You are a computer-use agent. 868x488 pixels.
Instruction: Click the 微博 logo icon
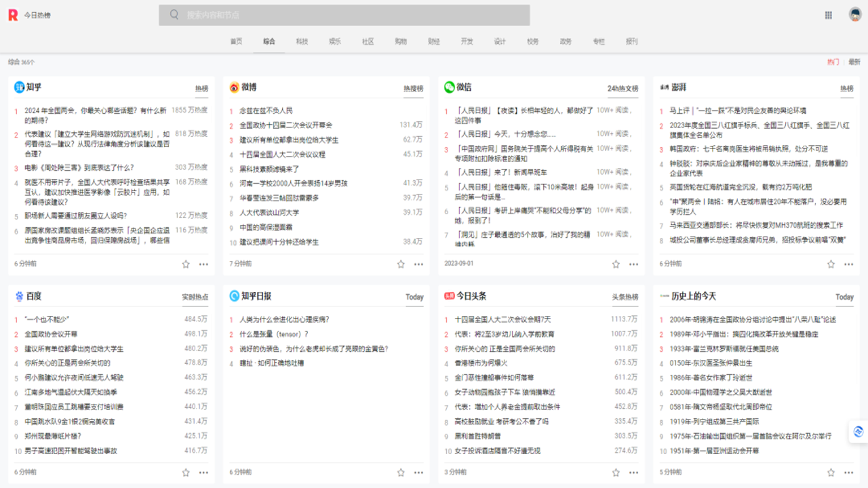point(235,87)
